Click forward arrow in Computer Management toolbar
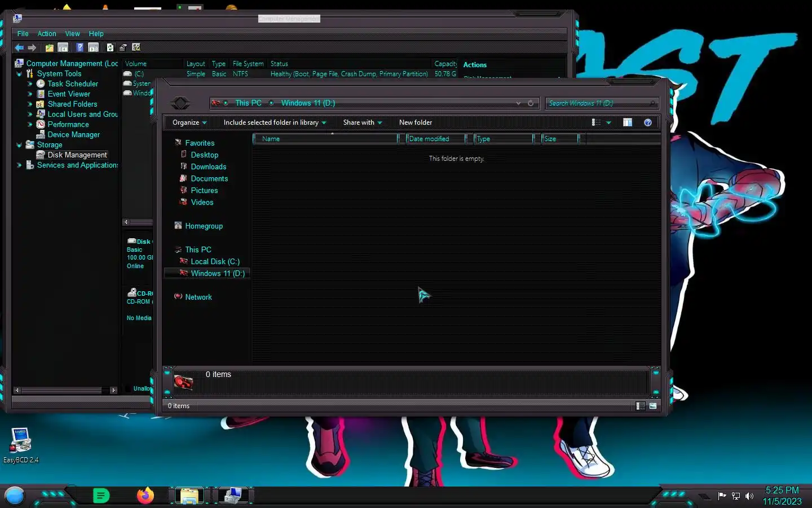Screen dimensions: 812x508 coord(32,48)
